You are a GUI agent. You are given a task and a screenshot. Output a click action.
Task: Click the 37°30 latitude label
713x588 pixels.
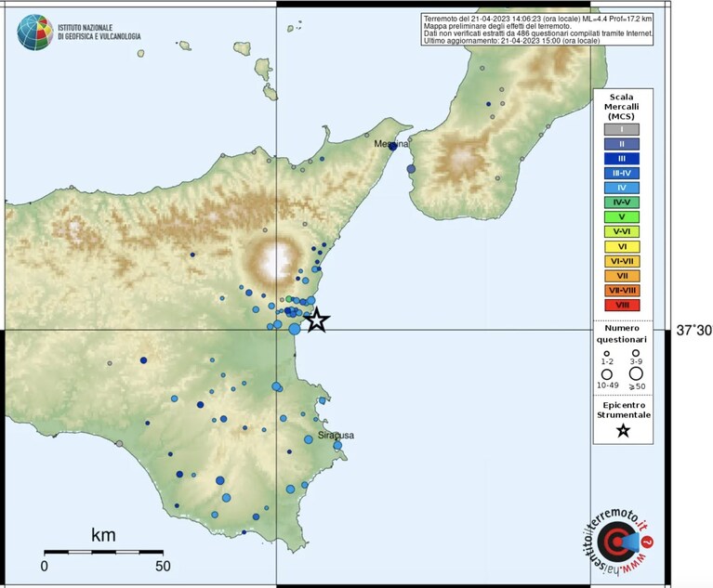(693, 331)
